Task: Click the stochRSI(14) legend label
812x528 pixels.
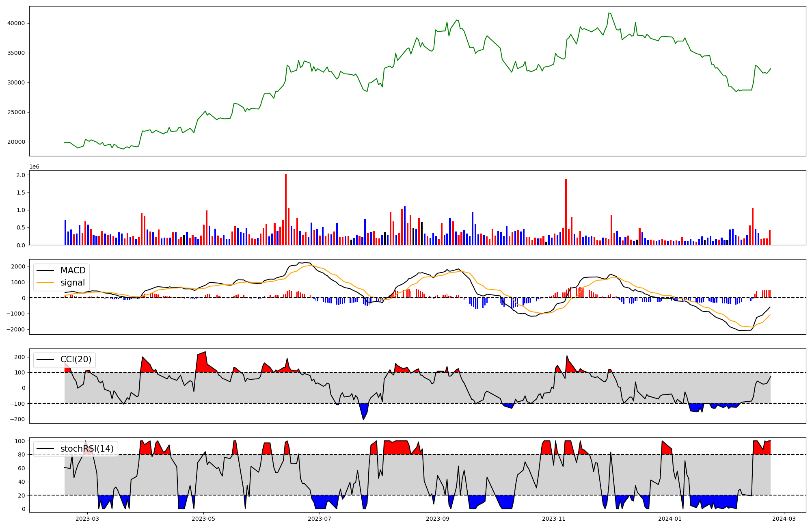Action: [x=87, y=449]
